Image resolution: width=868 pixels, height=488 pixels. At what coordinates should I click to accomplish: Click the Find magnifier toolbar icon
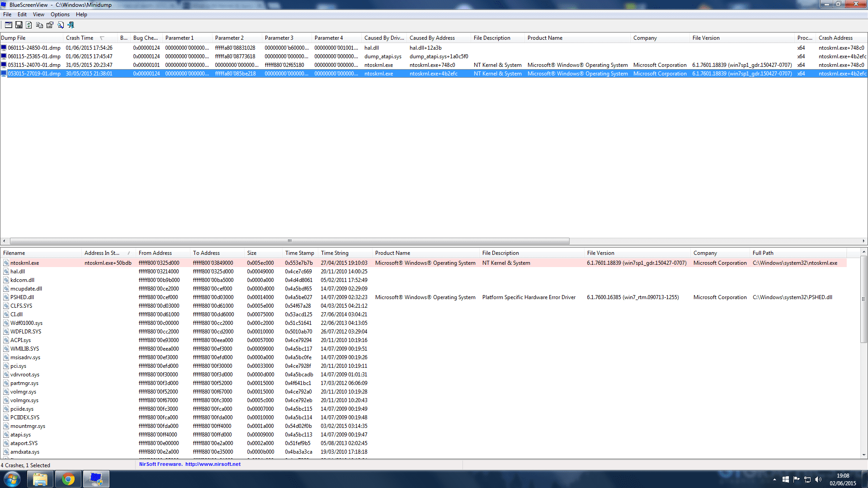click(x=61, y=25)
